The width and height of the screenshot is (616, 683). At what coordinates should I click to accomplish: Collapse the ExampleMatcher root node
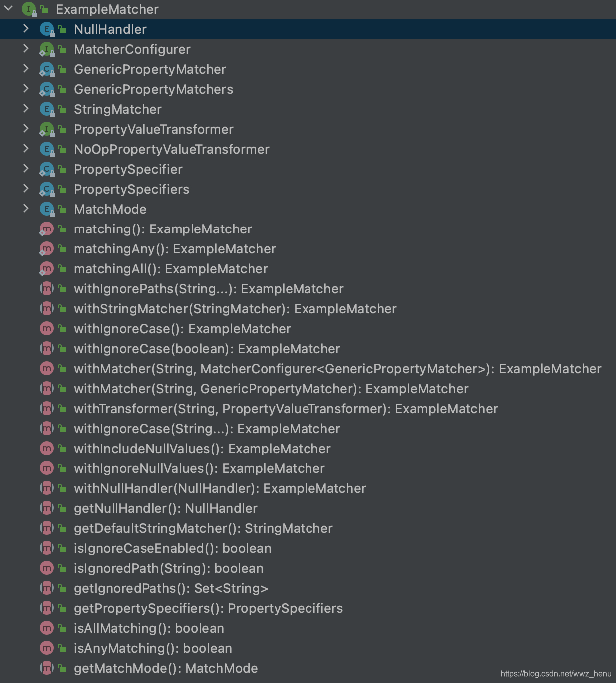(x=8, y=8)
